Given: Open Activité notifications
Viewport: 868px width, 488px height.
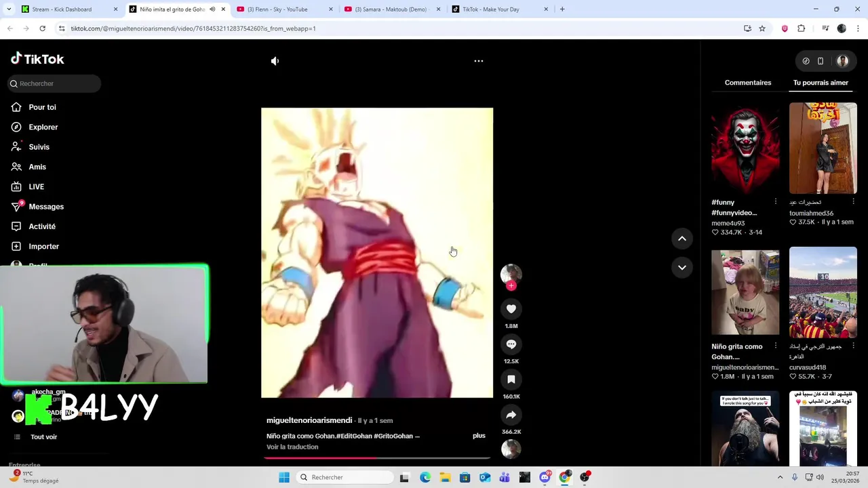Looking at the screenshot, I should [x=42, y=226].
